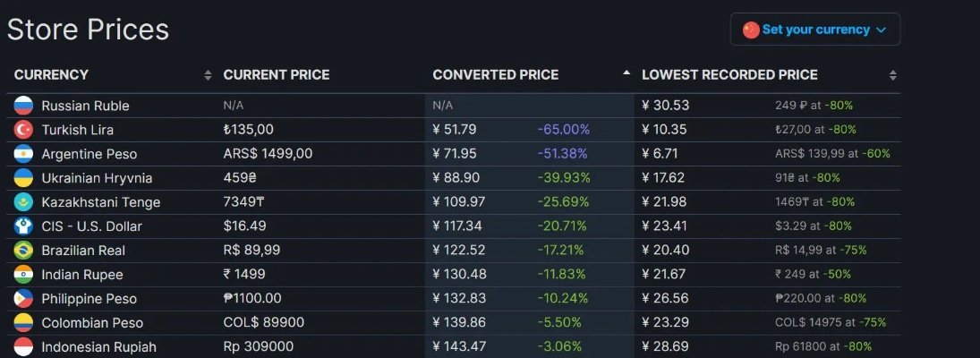Click the Argentine Peso flag icon

pos(23,154)
